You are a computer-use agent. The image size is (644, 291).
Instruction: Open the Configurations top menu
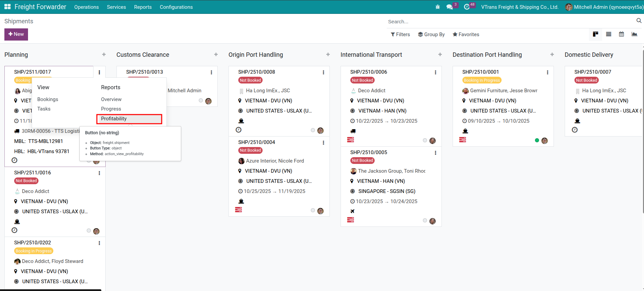click(176, 7)
